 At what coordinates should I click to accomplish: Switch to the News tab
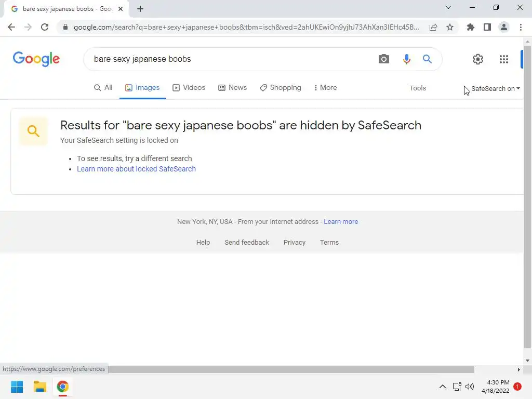coord(232,88)
